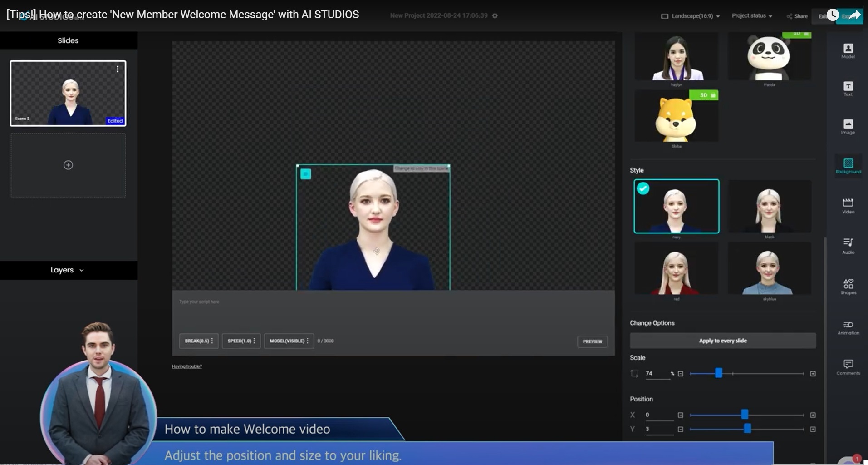Decrease X position with minus icon

pyautogui.click(x=681, y=415)
